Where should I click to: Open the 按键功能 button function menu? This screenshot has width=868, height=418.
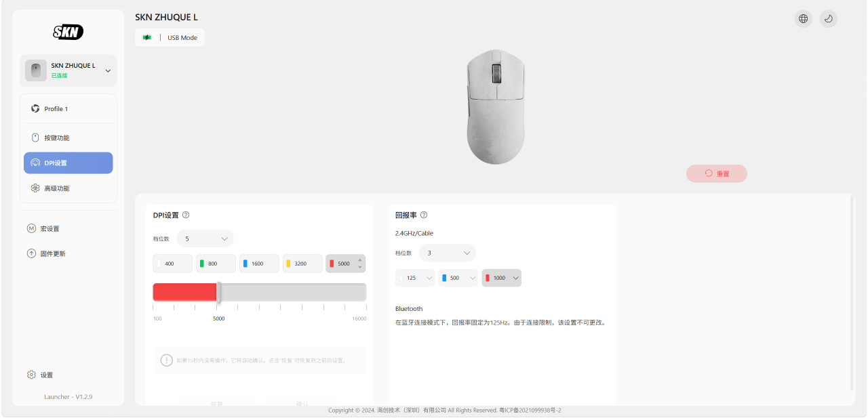(x=68, y=138)
